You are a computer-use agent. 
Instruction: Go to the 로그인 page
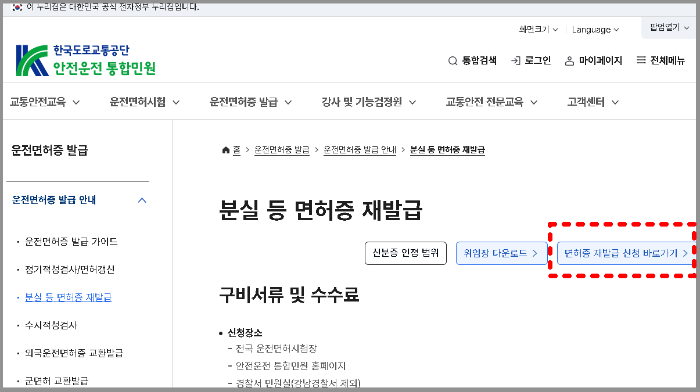[x=531, y=60]
